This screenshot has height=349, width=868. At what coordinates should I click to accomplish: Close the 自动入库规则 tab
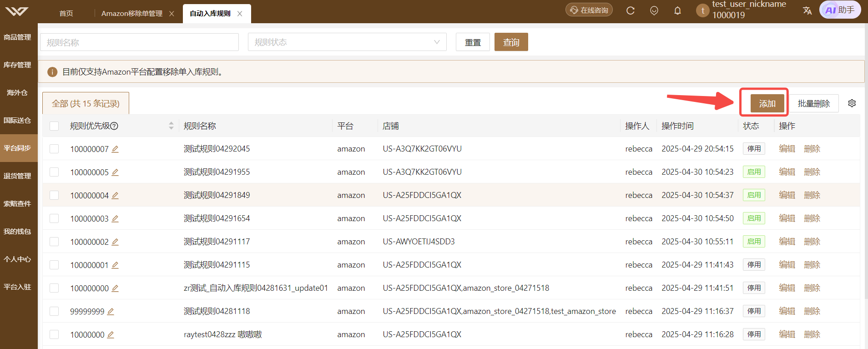(x=240, y=14)
